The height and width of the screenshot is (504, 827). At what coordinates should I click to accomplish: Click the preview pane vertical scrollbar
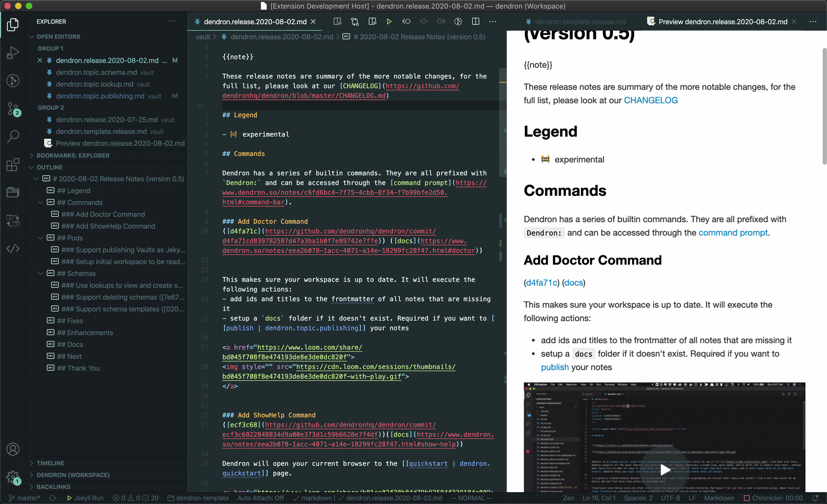click(x=824, y=107)
